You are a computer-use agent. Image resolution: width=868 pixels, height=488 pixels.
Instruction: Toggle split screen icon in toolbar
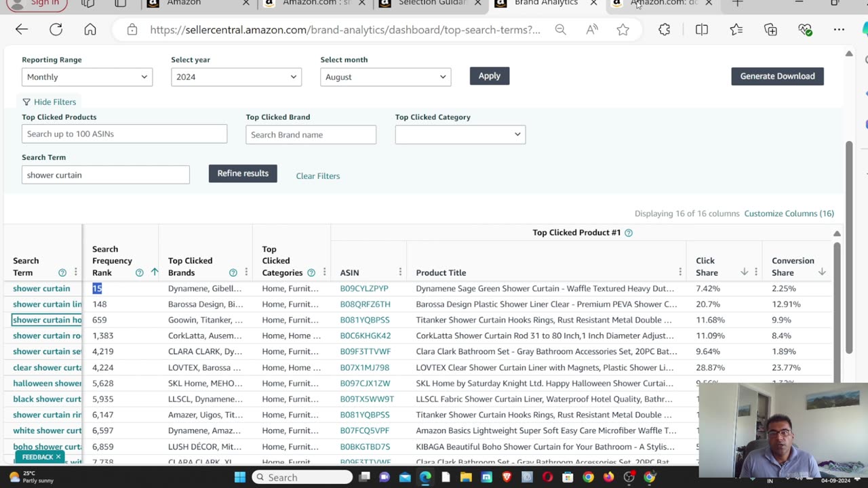point(702,30)
